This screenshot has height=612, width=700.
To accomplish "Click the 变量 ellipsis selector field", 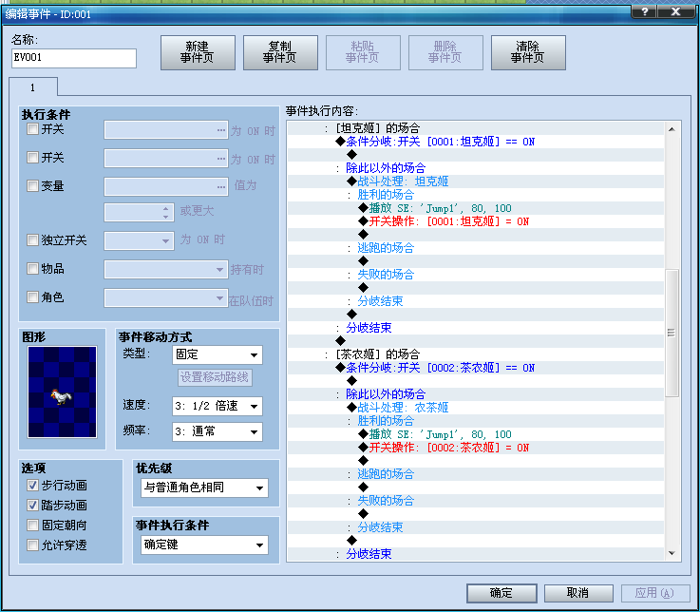I will 166,186.
